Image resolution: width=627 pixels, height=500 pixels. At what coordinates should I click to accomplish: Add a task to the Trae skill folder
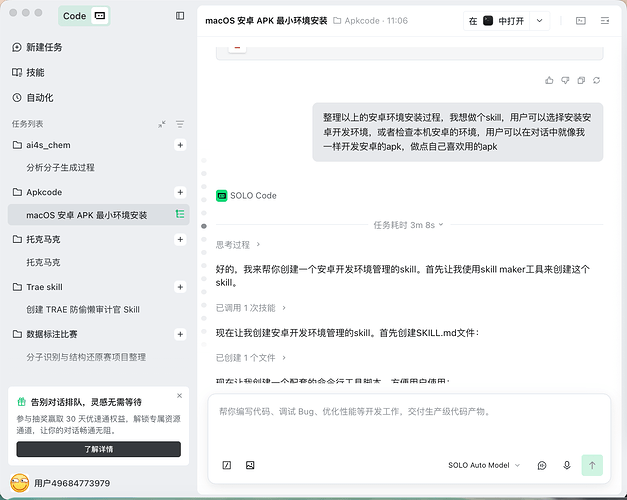(180, 287)
